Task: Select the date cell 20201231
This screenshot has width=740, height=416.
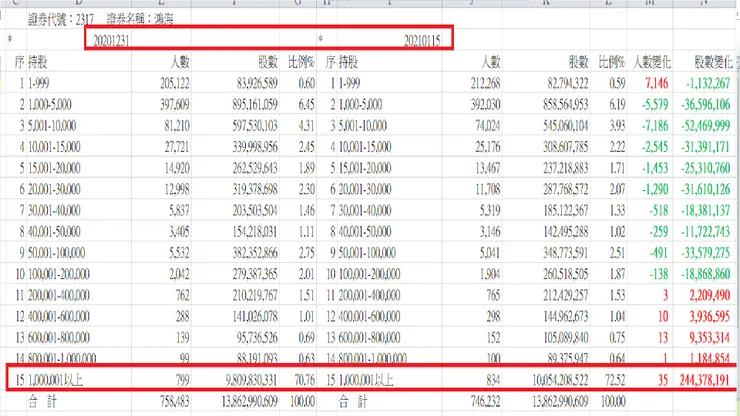Action: (111, 41)
